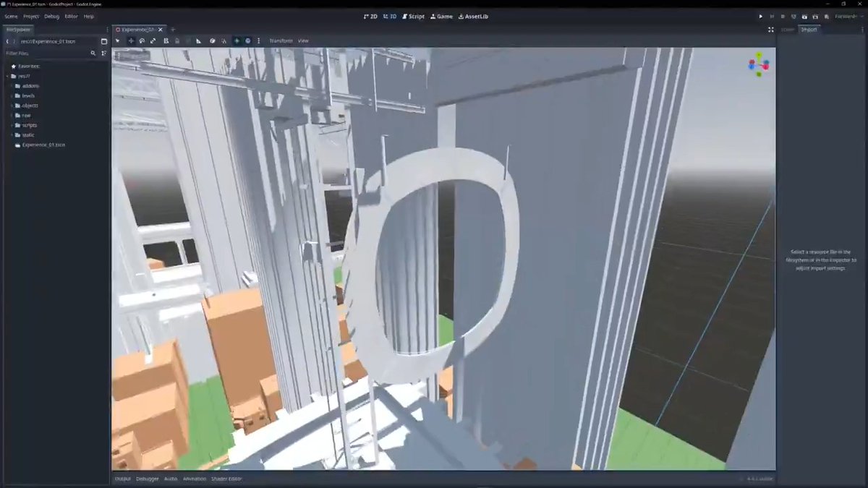
Task: Select the Move mode tool
Action: pos(131,40)
